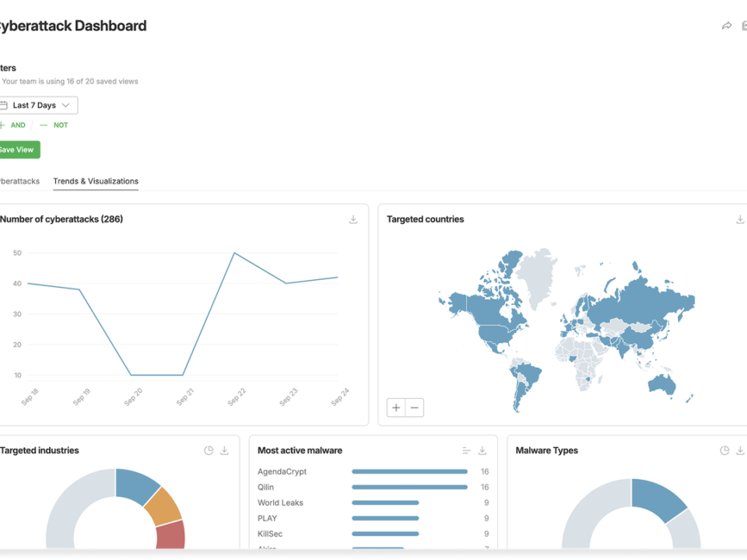Zoom in on the Targeted countries map

point(396,408)
